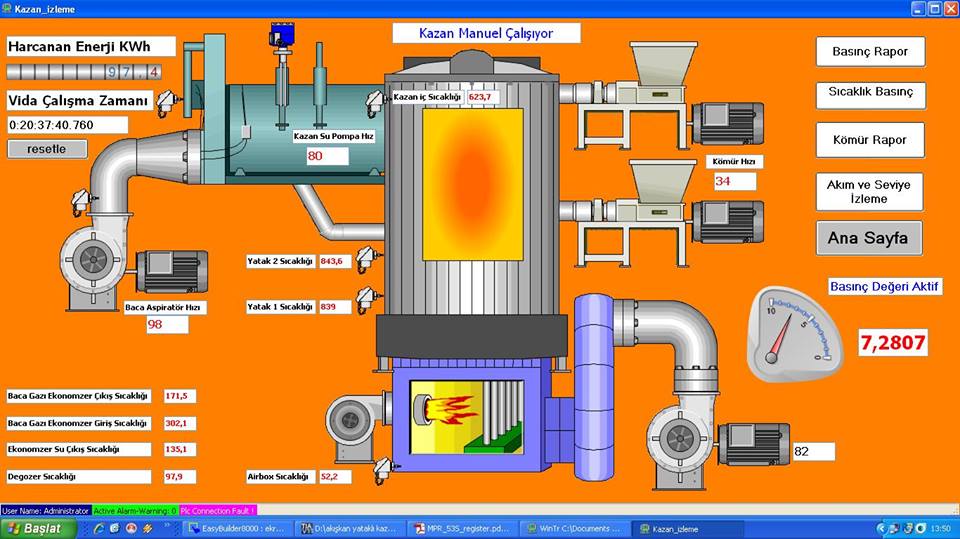Click the pressure gauge dial
The image size is (960, 539).
[791, 334]
